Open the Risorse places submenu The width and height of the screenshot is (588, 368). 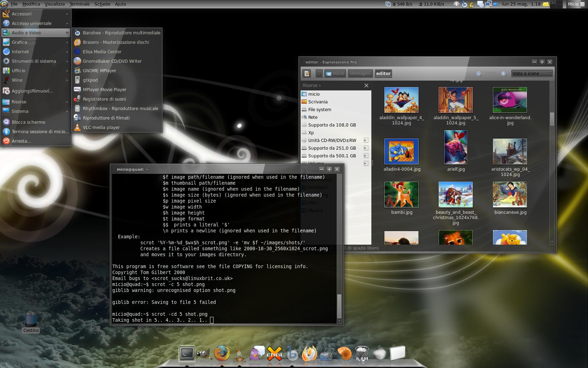[x=36, y=102]
